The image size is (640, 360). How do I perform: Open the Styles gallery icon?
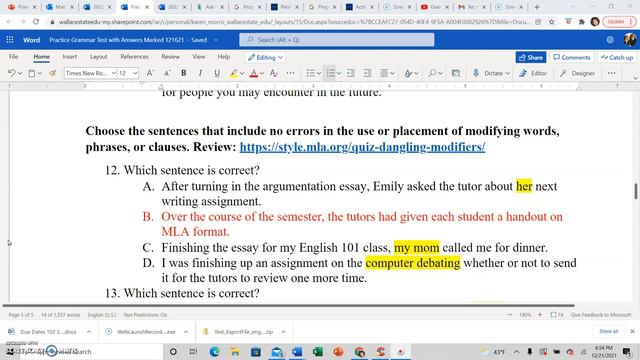tap(408, 73)
